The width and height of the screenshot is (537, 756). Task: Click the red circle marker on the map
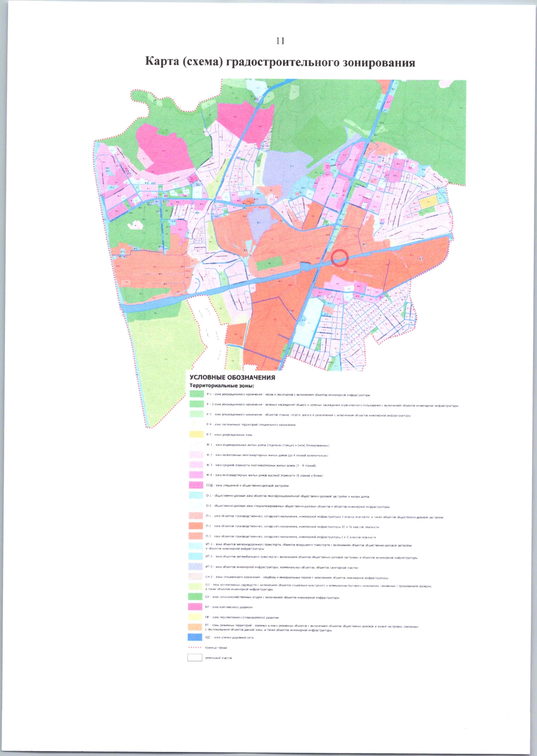[340, 258]
